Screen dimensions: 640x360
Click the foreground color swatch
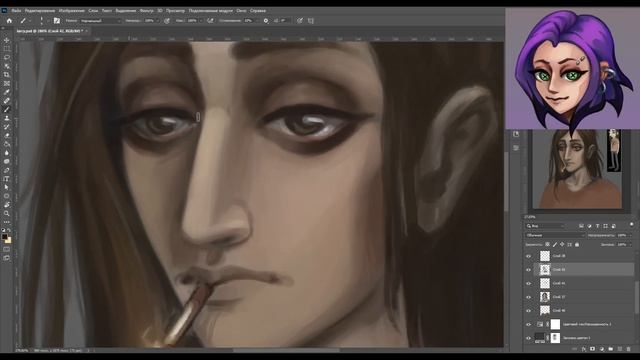(4, 237)
